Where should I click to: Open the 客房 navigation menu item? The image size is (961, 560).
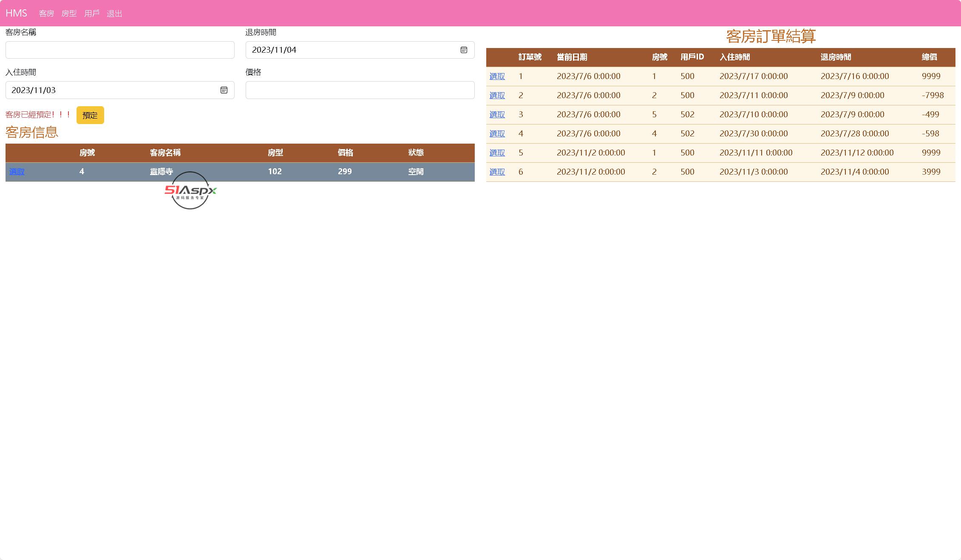(46, 14)
